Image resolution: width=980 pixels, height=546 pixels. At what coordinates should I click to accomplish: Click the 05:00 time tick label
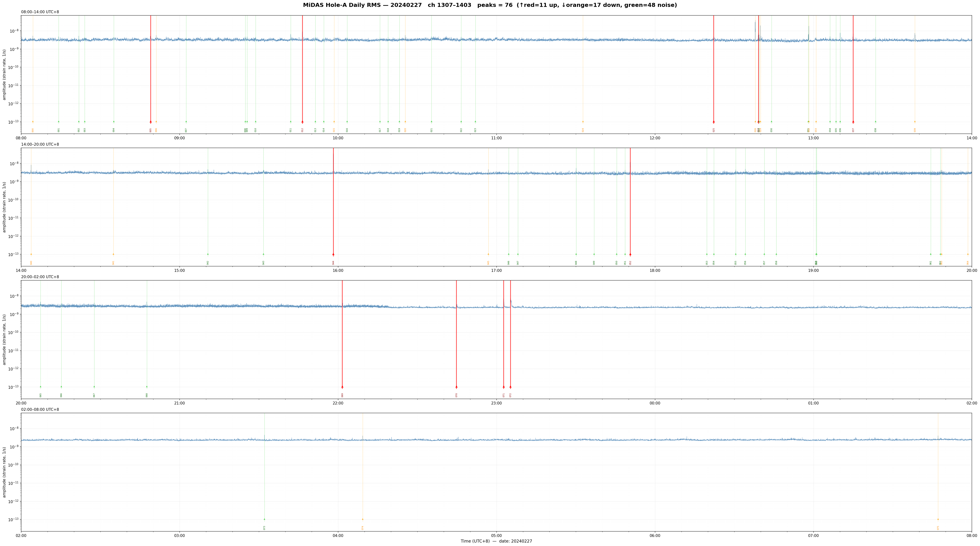coord(496,536)
